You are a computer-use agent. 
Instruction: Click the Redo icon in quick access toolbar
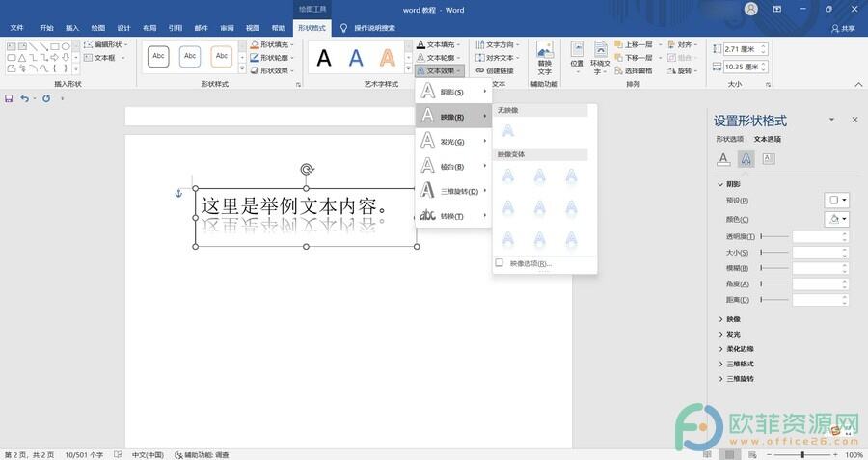pyautogui.click(x=46, y=98)
